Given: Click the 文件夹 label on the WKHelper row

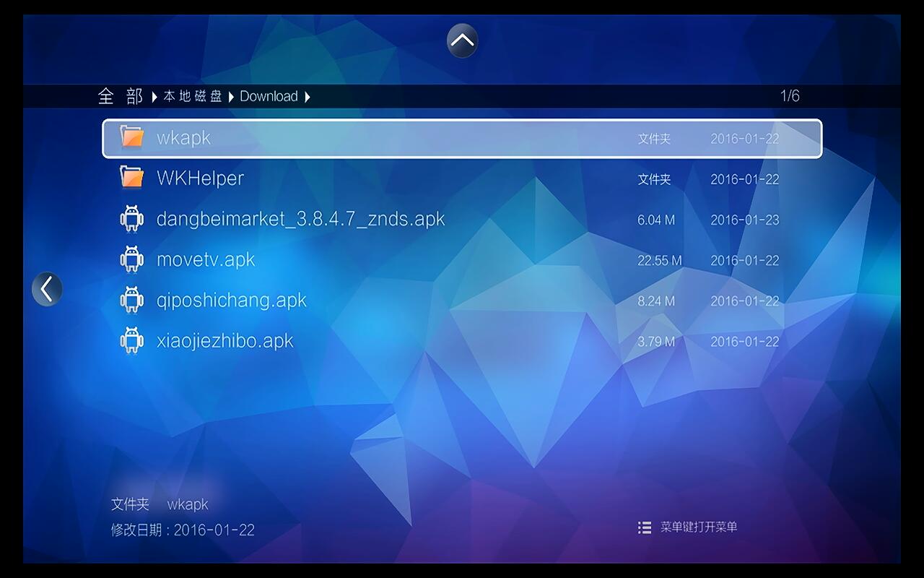Looking at the screenshot, I should [653, 179].
